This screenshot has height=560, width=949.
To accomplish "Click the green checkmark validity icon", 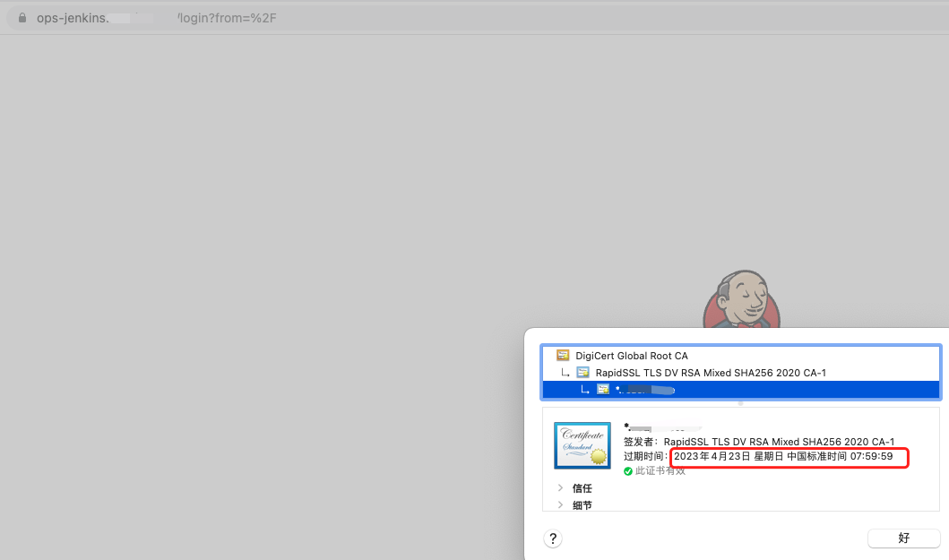I will 629,470.
